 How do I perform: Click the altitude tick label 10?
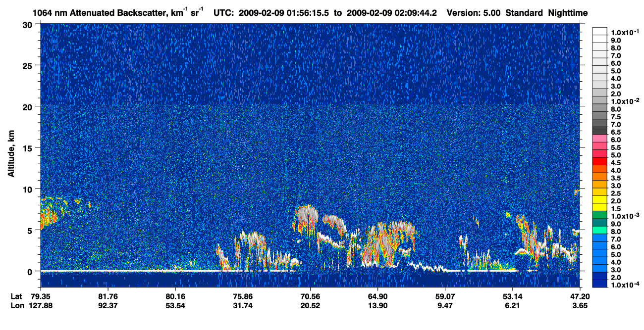click(x=28, y=189)
